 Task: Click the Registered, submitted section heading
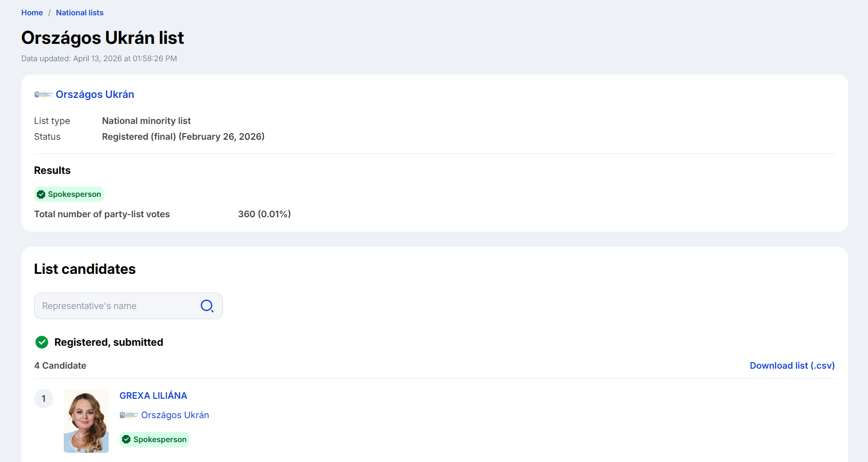point(109,342)
